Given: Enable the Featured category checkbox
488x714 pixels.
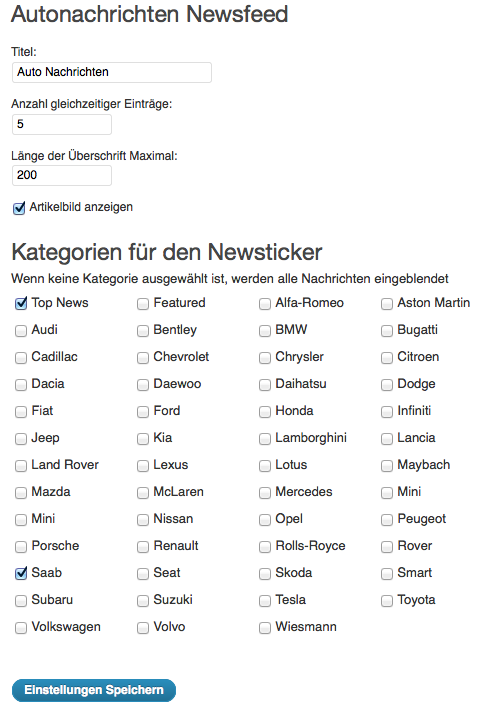Looking at the screenshot, I should coord(143,304).
